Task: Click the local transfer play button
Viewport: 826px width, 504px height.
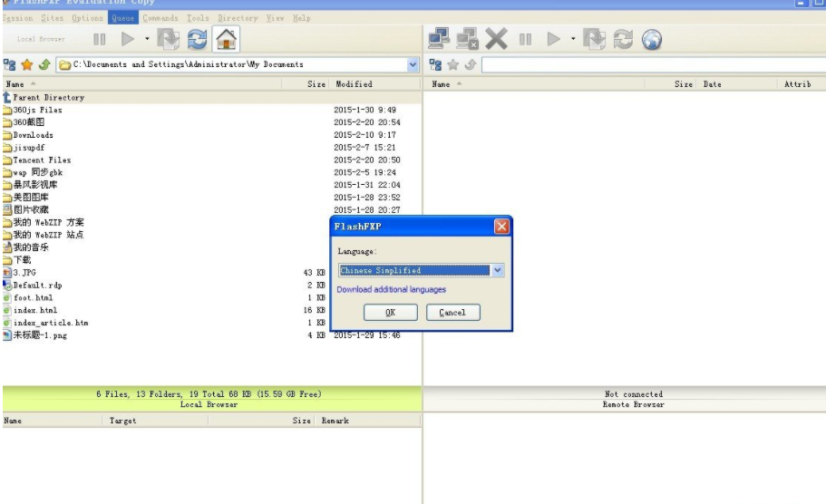Action: (128, 39)
